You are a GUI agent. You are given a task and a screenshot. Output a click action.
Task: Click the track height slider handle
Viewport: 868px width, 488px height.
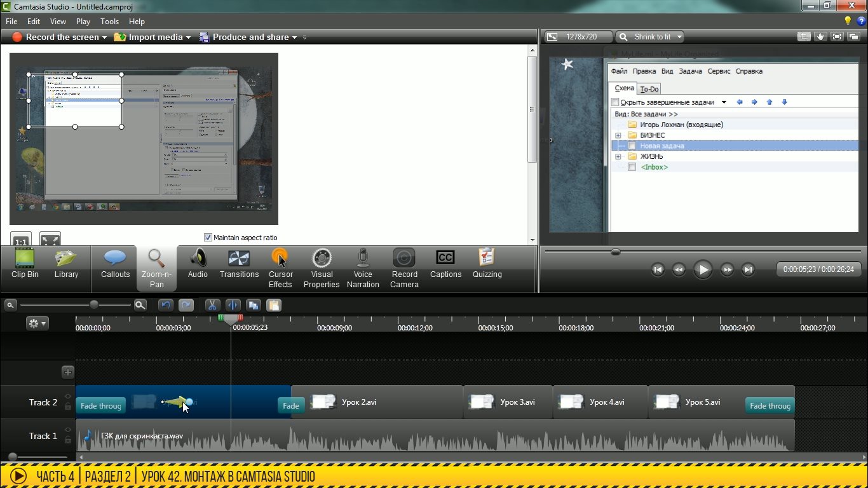(x=12, y=457)
